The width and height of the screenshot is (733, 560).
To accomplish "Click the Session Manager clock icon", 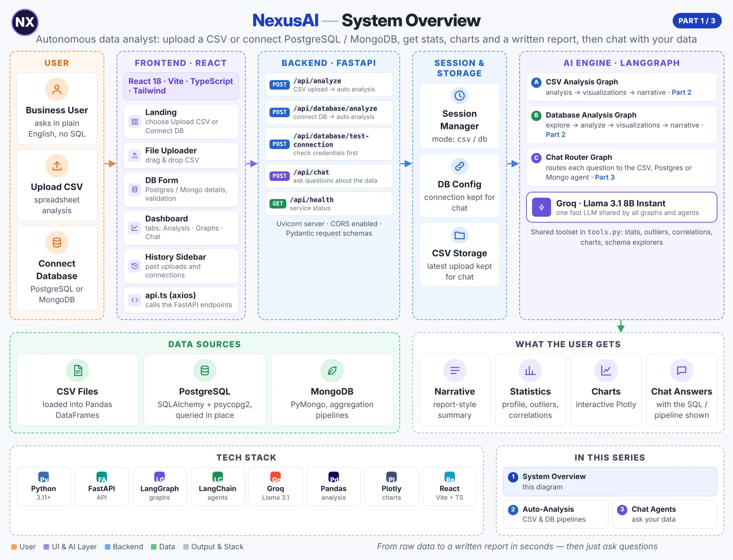I will (460, 96).
